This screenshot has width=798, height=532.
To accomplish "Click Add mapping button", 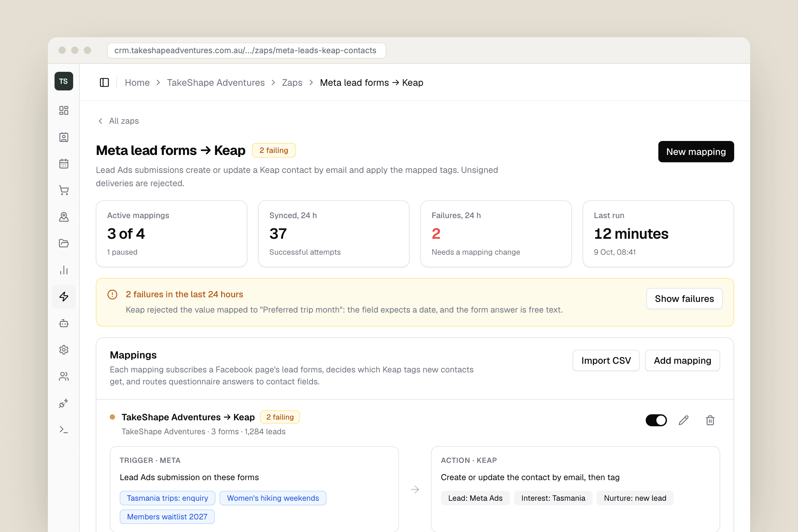I will pos(682,360).
